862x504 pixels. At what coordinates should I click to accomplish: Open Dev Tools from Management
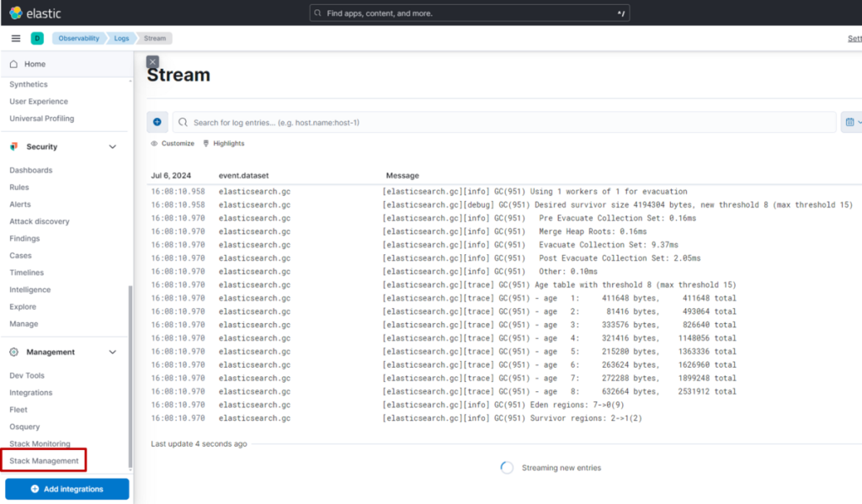(27, 375)
